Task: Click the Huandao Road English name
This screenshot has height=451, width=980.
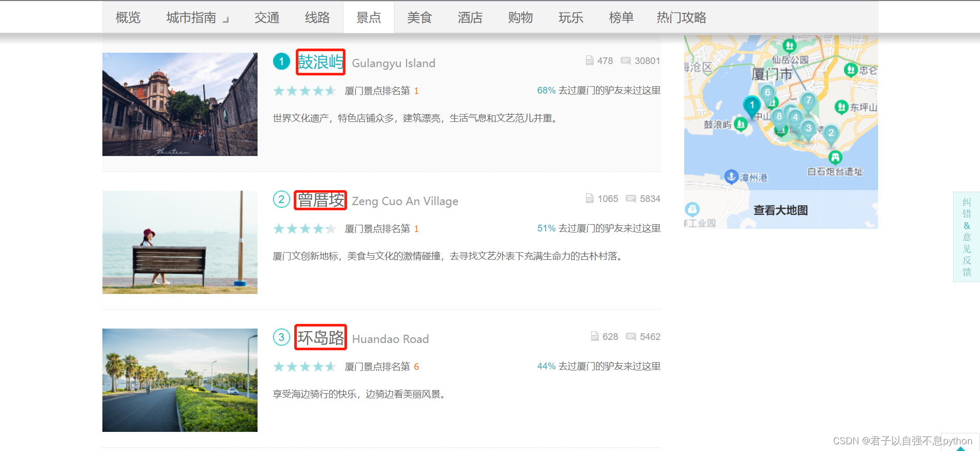Action: [390, 339]
